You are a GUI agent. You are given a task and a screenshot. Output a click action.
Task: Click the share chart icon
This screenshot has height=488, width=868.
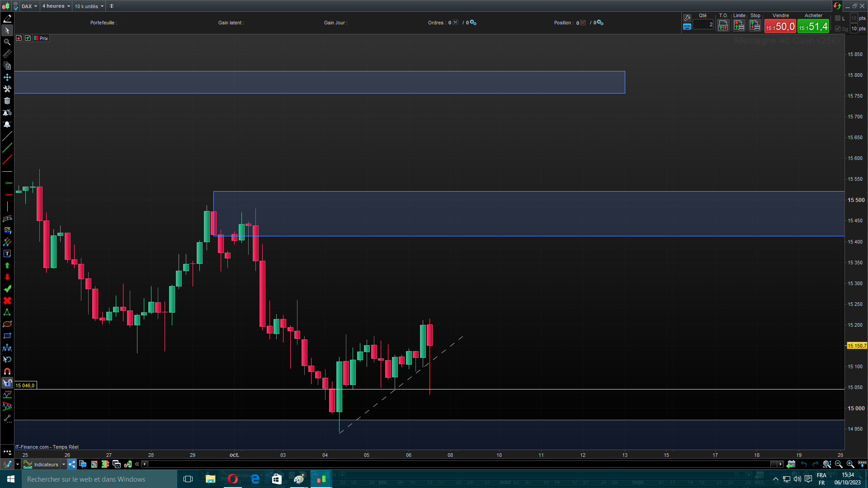point(72,464)
